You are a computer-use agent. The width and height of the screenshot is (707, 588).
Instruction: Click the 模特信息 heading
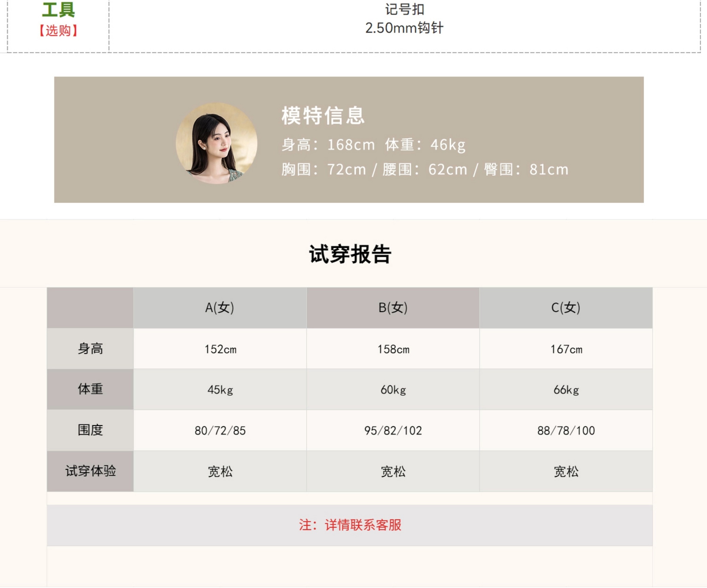point(323,116)
